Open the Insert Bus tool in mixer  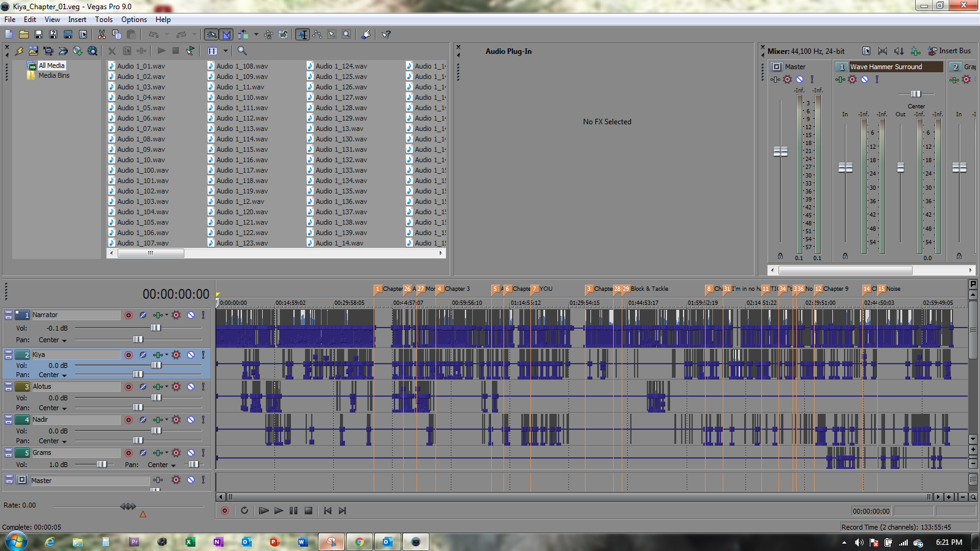pyautogui.click(x=949, y=51)
